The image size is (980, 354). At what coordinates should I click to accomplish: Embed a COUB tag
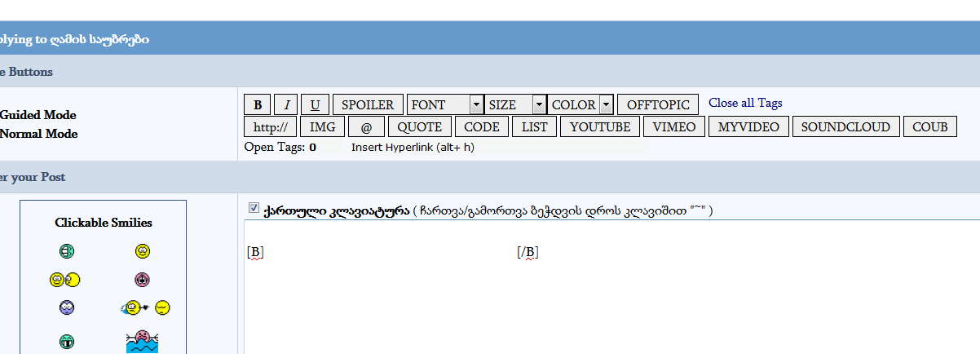pyautogui.click(x=930, y=126)
